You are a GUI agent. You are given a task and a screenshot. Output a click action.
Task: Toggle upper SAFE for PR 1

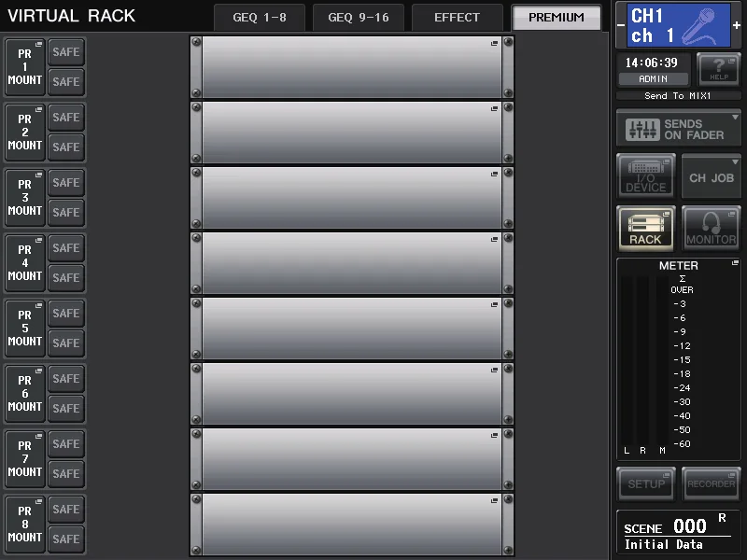point(66,52)
